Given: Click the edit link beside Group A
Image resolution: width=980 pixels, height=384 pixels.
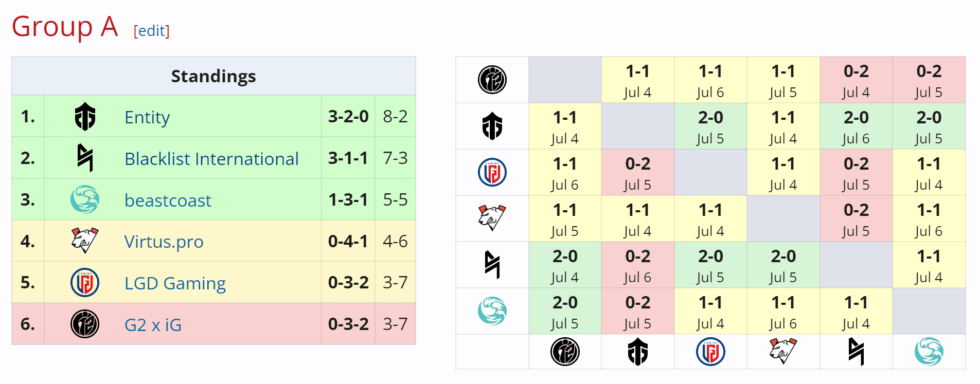Looking at the screenshot, I should click(151, 31).
